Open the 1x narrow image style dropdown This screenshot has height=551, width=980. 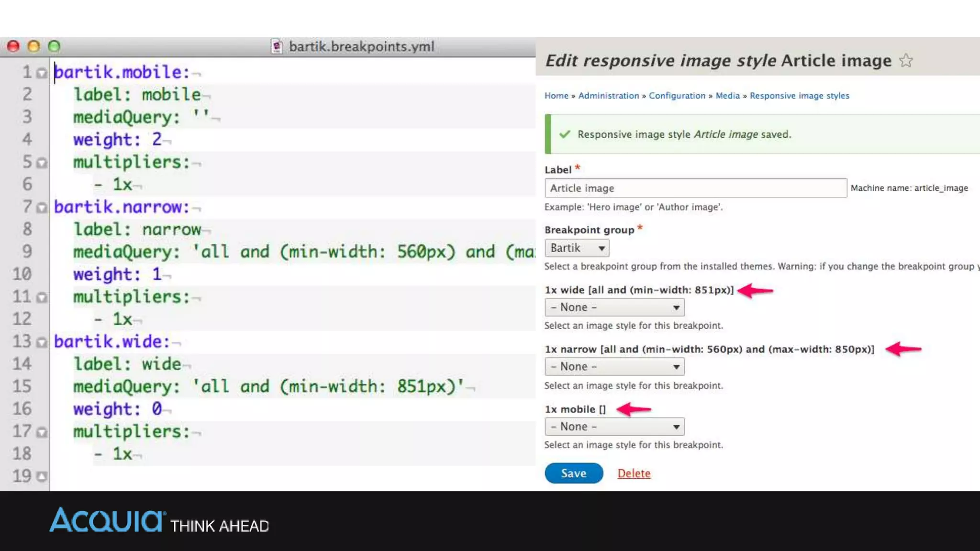click(614, 367)
